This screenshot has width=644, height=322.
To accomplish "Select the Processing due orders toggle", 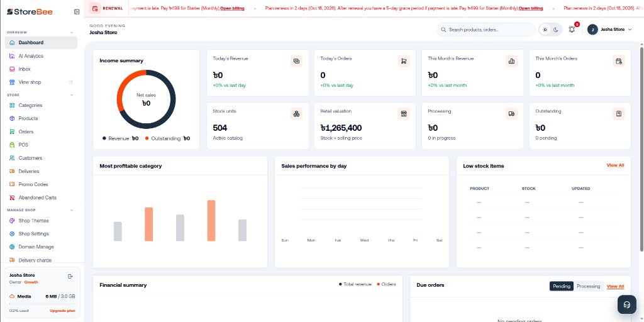I will click(x=588, y=286).
